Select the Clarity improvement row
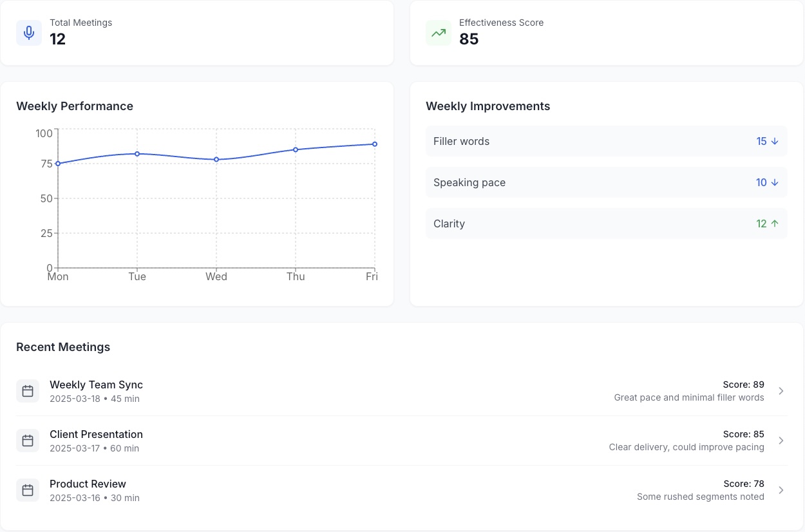 [606, 223]
